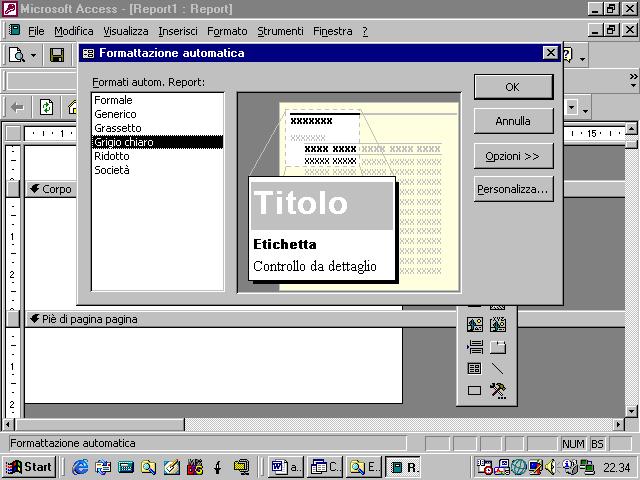This screenshot has width=640, height=480.
Task: Open More Controls hammer-and-wrench tool
Action: point(498,391)
